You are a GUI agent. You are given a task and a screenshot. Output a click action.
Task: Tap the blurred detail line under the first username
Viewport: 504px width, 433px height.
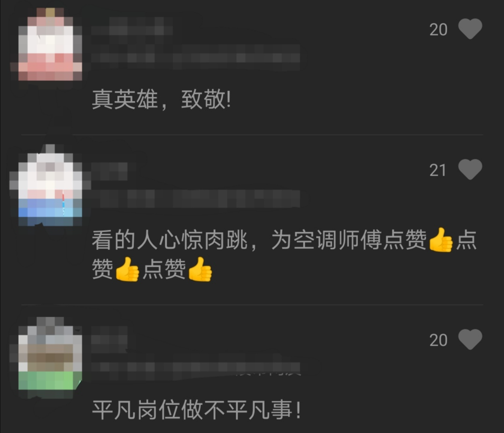(x=196, y=57)
